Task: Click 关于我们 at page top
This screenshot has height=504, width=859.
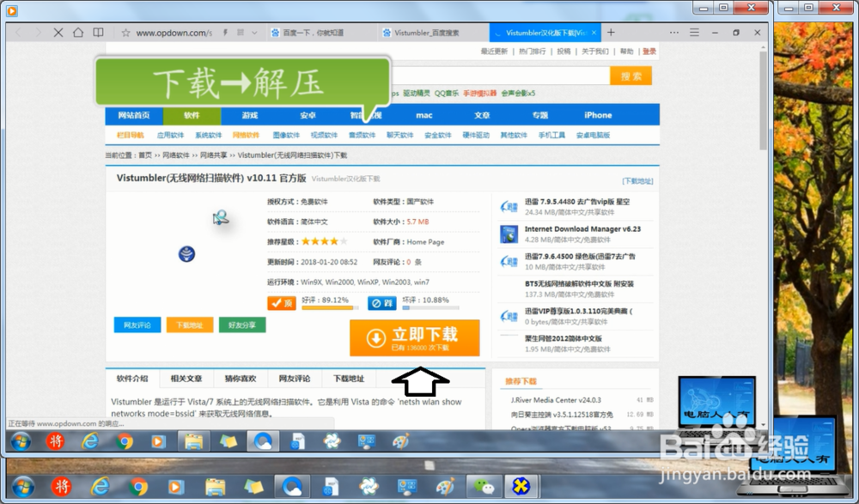Action: coord(595,52)
